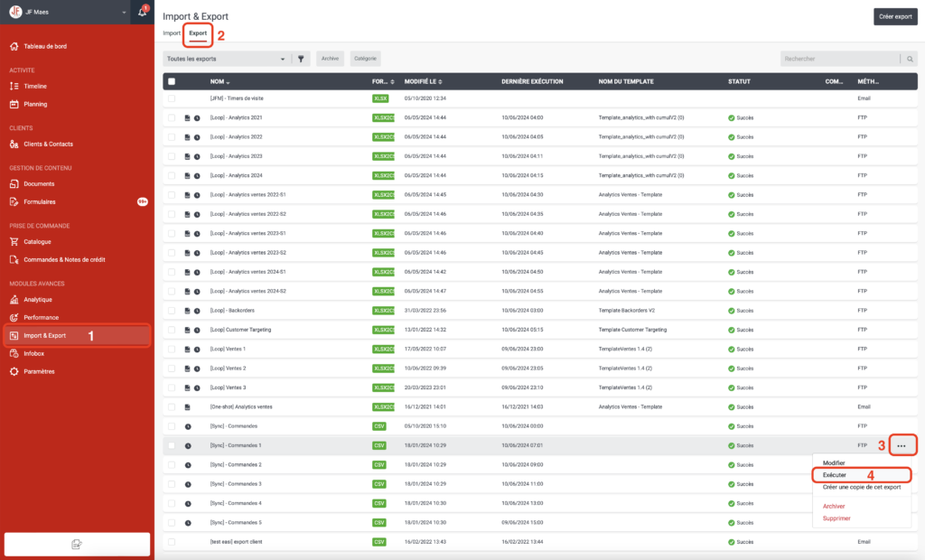This screenshot has height=560, width=925.
Task: Click the Paramètres gear icon
Action: (14, 371)
